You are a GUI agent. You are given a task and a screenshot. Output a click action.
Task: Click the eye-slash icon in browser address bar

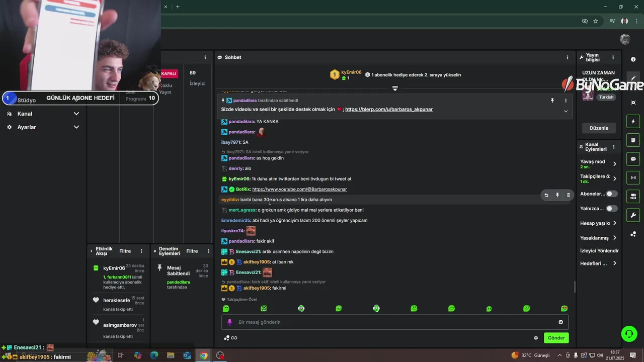point(585,21)
